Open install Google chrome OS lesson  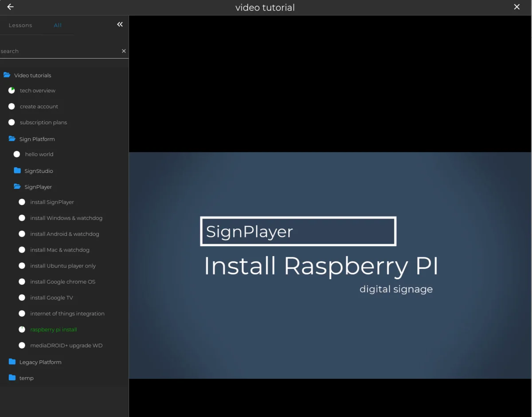[63, 282]
